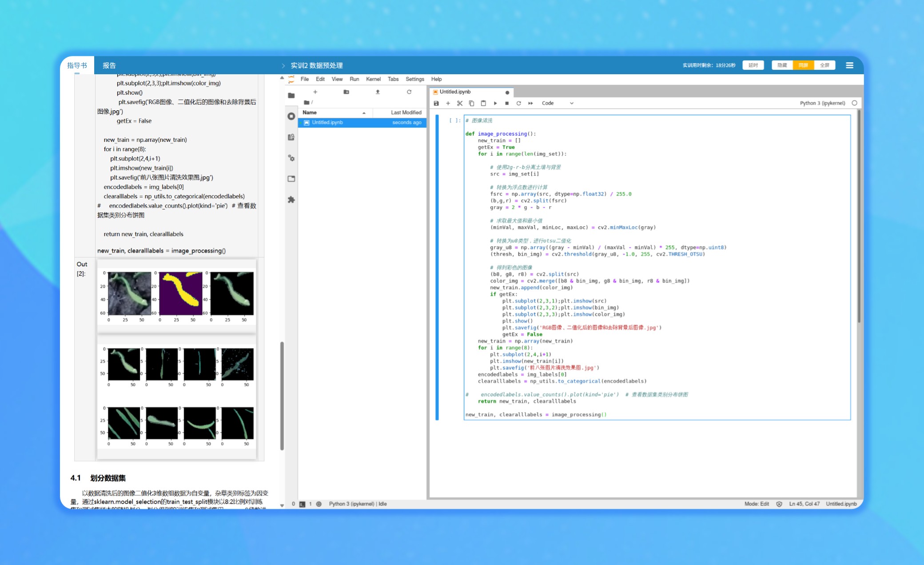Open the Settings menu
This screenshot has height=565, width=924.
coord(415,79)
